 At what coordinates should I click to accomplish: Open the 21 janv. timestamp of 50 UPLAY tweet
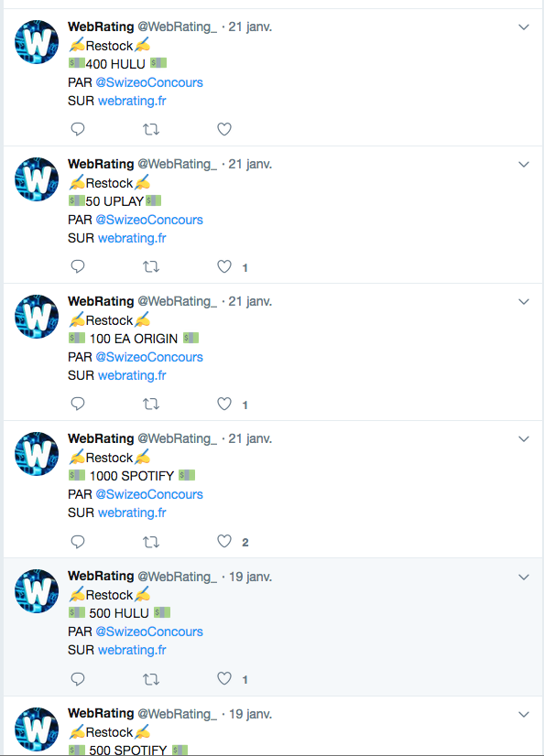point(250,165)
